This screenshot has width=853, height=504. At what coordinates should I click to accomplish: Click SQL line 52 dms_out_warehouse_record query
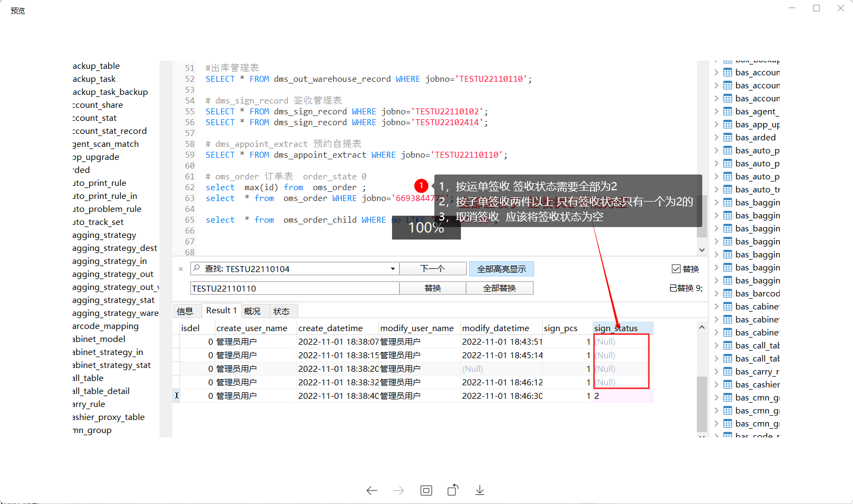pyautogui.click(x=368, y=79)
